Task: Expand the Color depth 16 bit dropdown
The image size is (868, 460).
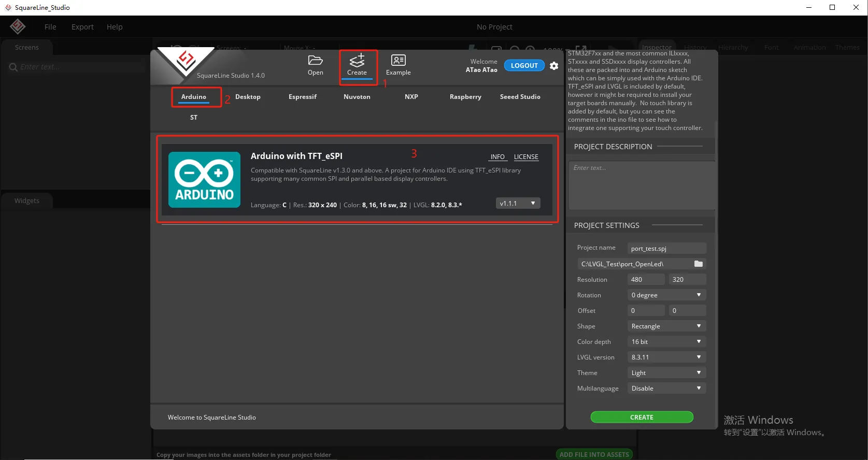Action: 666,341
